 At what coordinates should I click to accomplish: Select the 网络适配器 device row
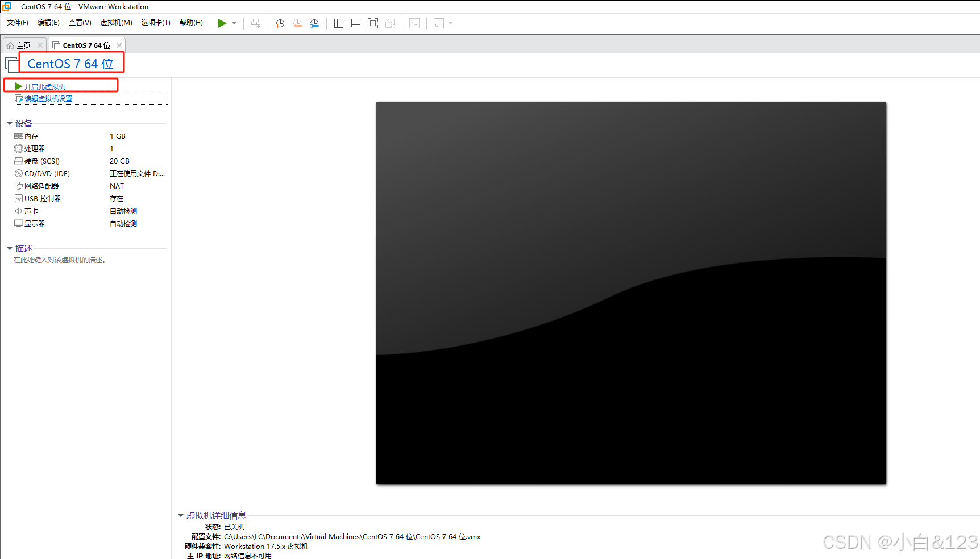(x=90, y=186)
